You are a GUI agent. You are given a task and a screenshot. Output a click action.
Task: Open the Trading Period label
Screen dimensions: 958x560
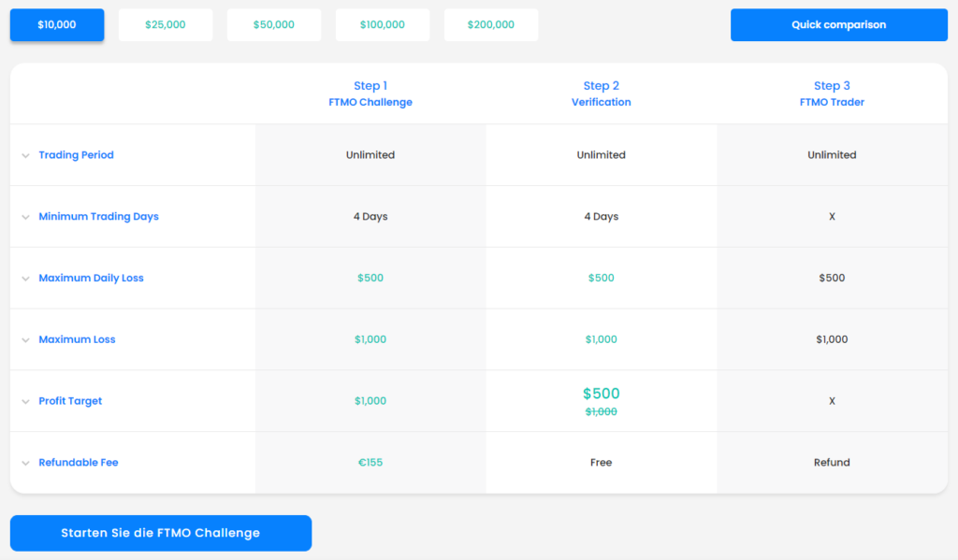pos(77,155)
